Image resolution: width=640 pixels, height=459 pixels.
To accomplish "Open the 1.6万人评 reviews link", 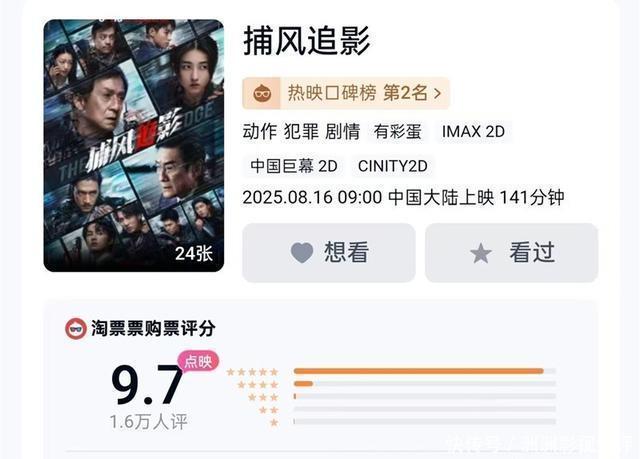I will click(x=148, y=422).
